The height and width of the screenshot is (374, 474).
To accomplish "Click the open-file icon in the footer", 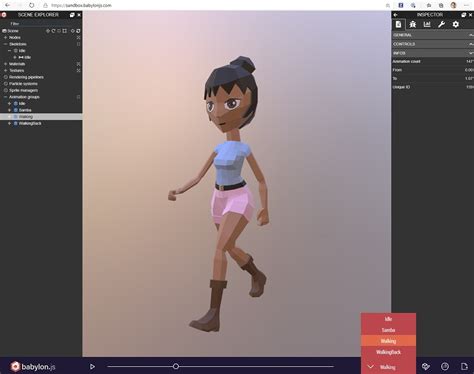I will (x=464, y=367).
